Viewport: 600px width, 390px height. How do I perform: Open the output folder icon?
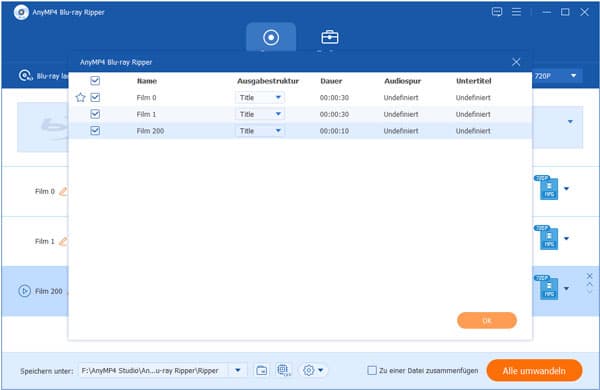tap(262, 370)
